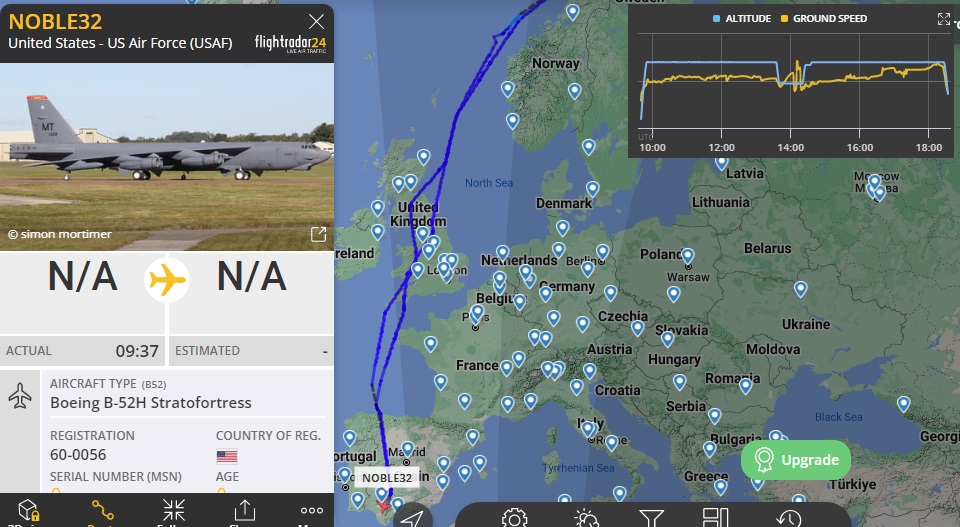Select the red NOBLE32 aircraft on map
960x527 pixels.
(384, 506)
